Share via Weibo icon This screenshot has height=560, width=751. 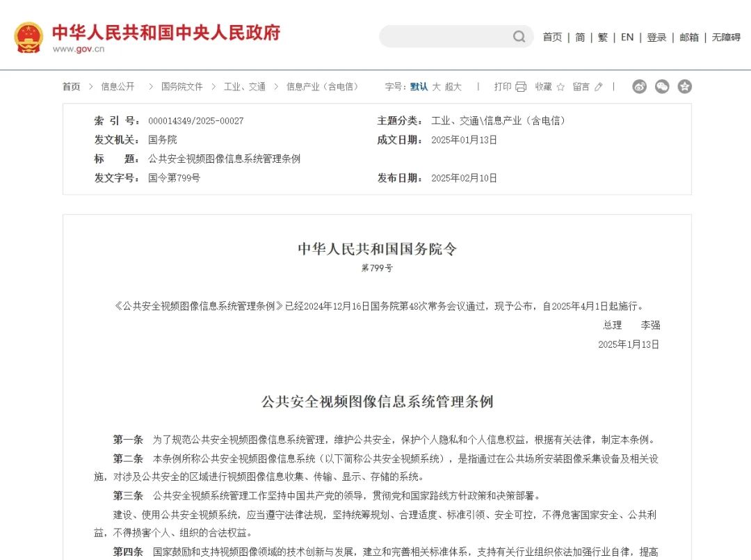click(x=640, y=86)
